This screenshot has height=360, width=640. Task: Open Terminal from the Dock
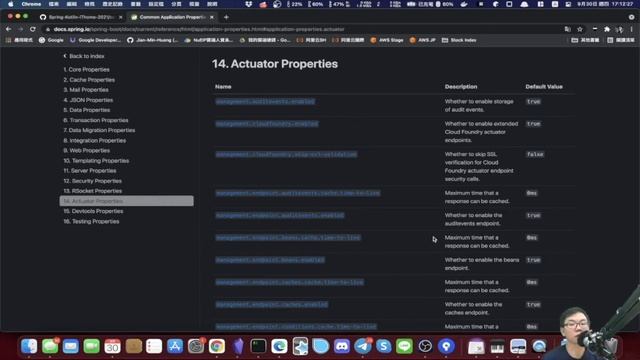pyautogui.click(x=258, y=346)
